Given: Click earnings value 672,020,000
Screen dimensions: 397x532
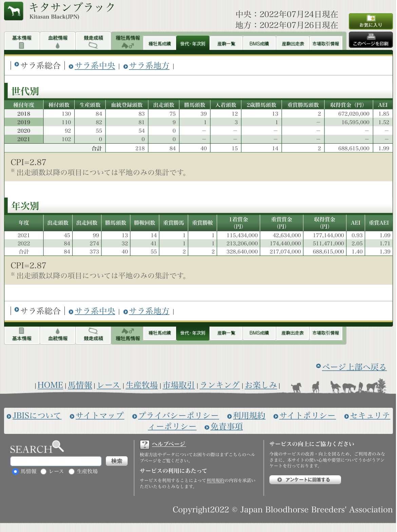Looking at the screenshot, I should 354,114.
